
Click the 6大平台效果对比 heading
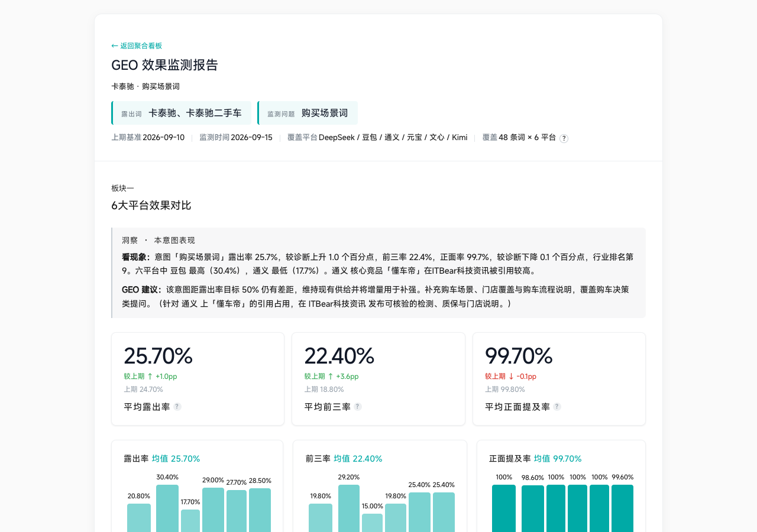coord(151,206)
